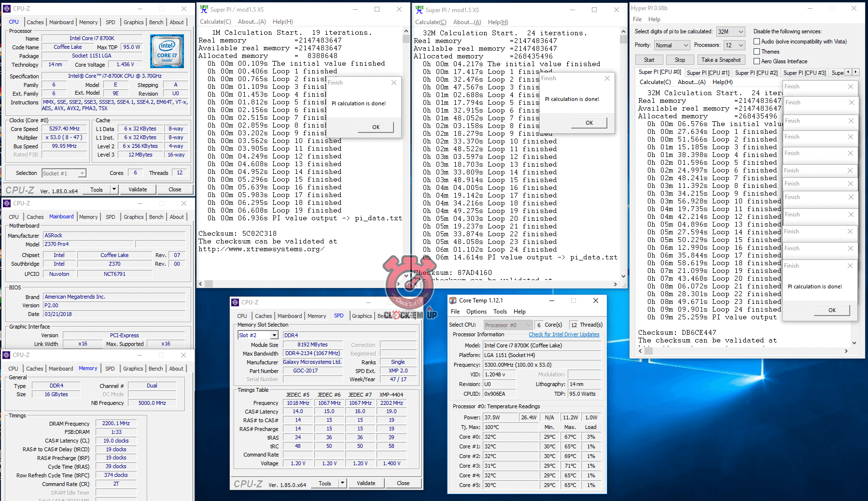Click CPU-Z icon in the Memory window title bar
This screenshot has width=868, height=501.
click(6, 355)
